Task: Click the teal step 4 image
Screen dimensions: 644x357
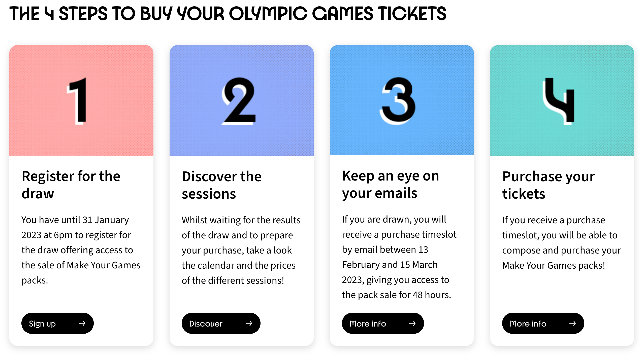Action: pos(562,100)
